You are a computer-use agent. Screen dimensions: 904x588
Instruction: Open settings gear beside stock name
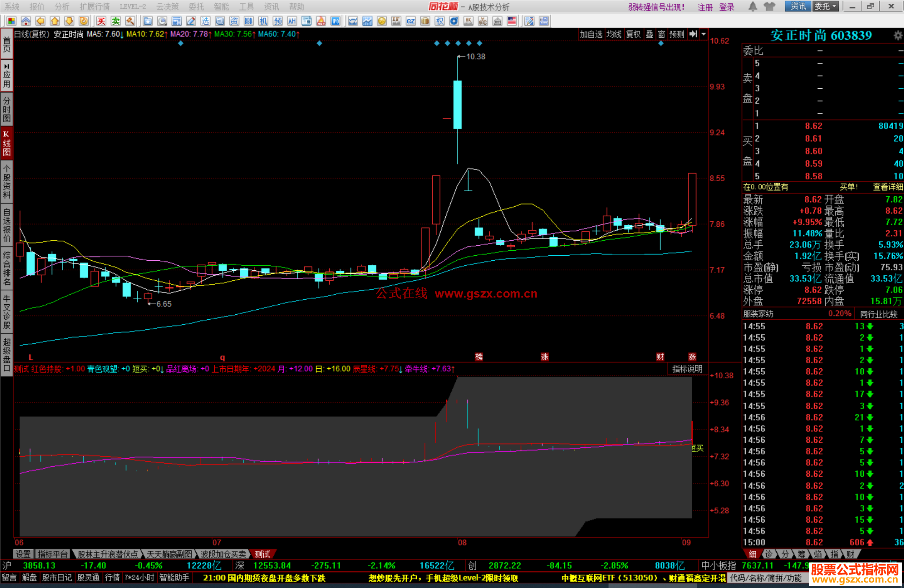pyautogui.click(x=897, y=36)
